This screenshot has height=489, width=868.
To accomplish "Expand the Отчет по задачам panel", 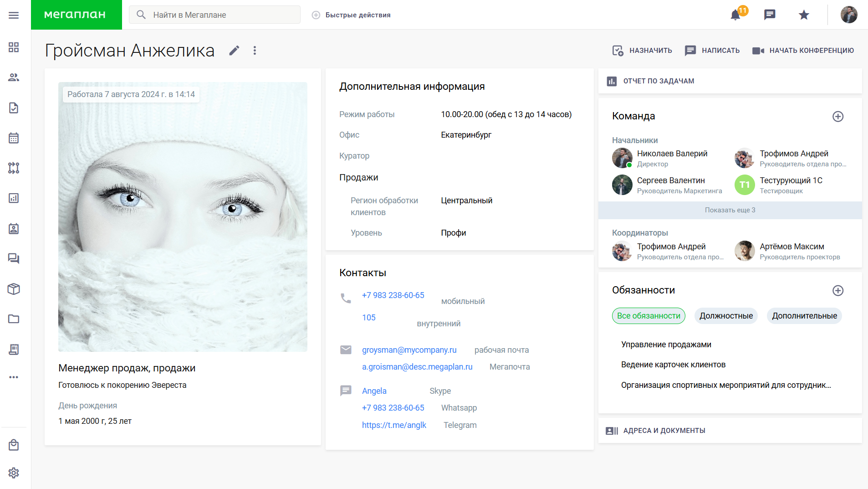I will [x=659, y=81].
